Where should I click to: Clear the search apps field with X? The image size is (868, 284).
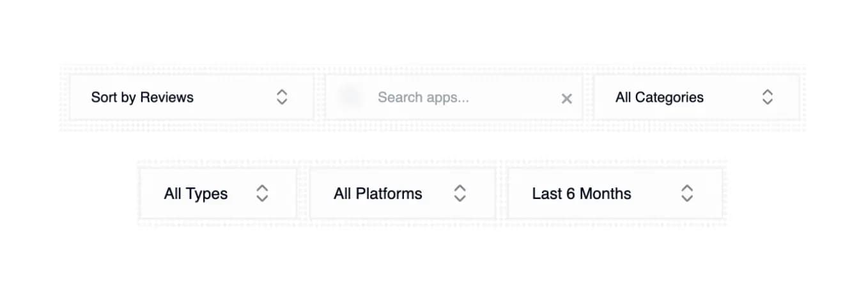click(x=566, y=99)
